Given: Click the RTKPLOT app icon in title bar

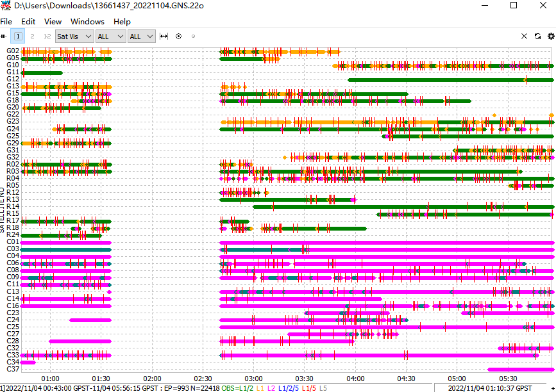Looking at the screenshot, I should [x=6, y=5].
